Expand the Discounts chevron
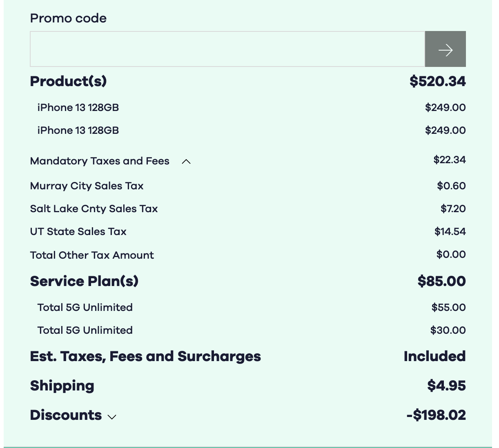The width and height of the screenshot is (499, 448). [x=112, y=417]
